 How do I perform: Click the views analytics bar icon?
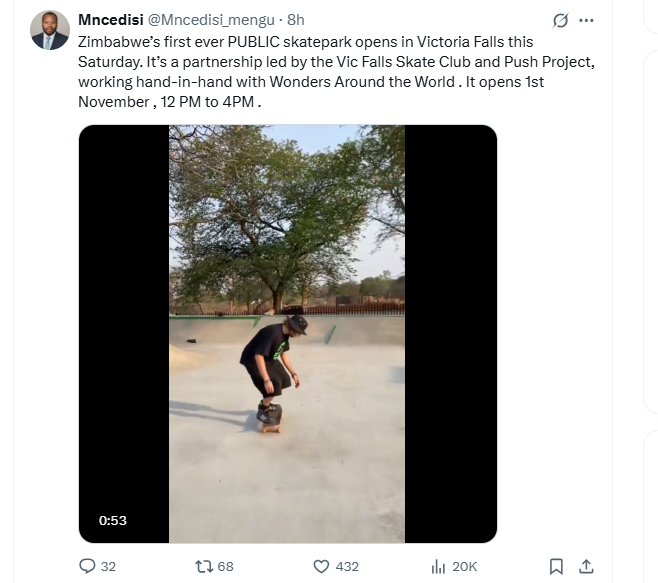coord(437,566)
